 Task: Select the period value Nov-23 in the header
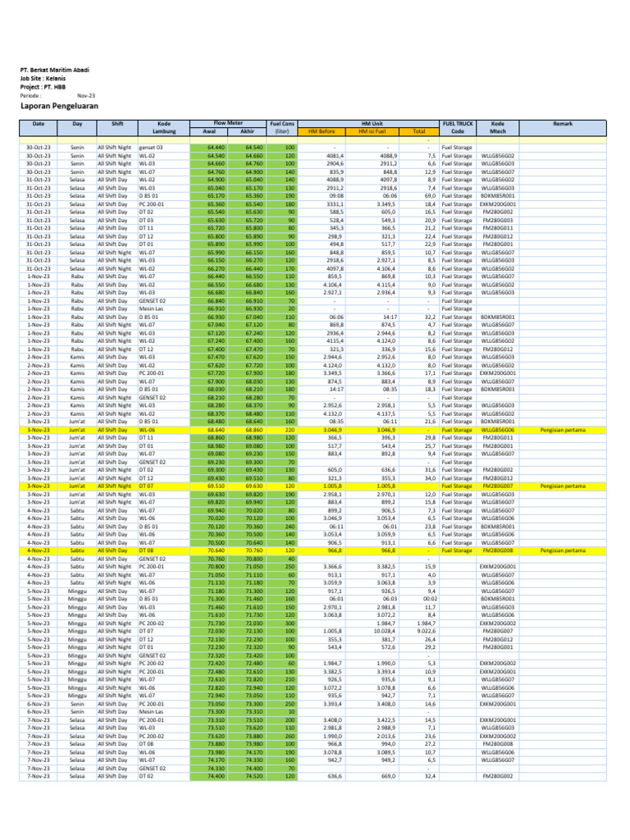pyautogui.click(x=85, y=95)
